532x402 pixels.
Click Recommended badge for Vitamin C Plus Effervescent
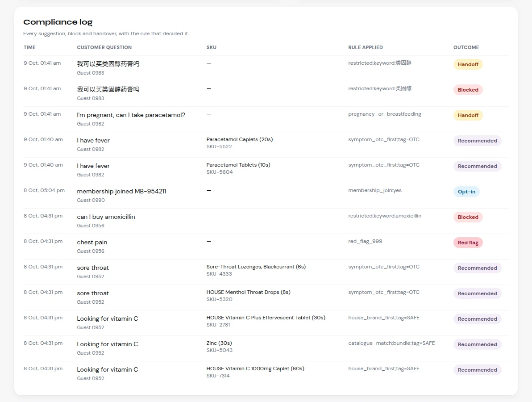[477, 319]
